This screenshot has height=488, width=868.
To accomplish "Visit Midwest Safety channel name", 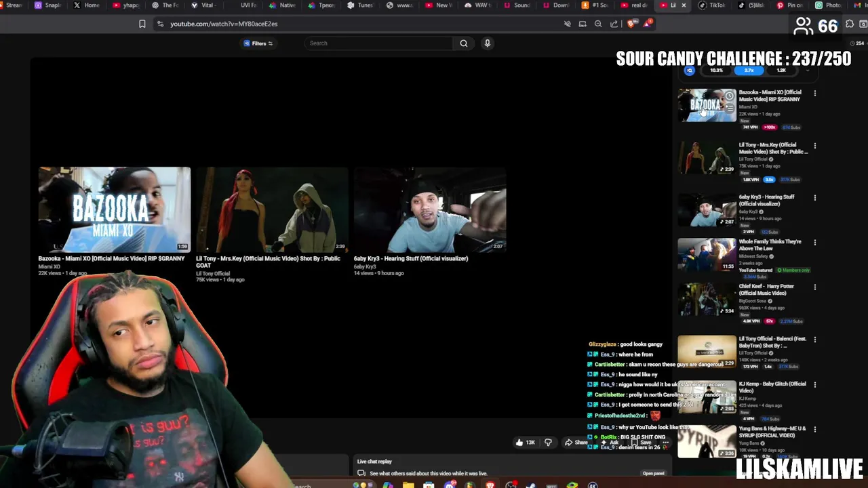I will tap(753, 256).
